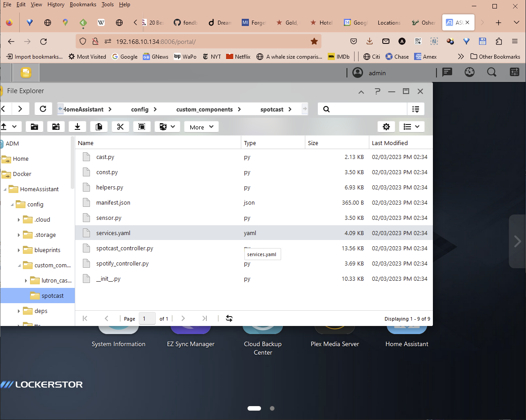Click the File Explorer help question mark
This screenshot has height=420, width=526.
coord(377,91)
